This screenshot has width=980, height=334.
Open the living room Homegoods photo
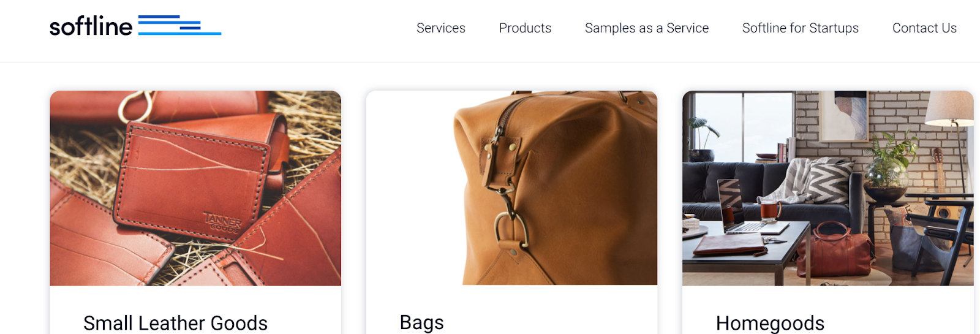coord(827,188)
